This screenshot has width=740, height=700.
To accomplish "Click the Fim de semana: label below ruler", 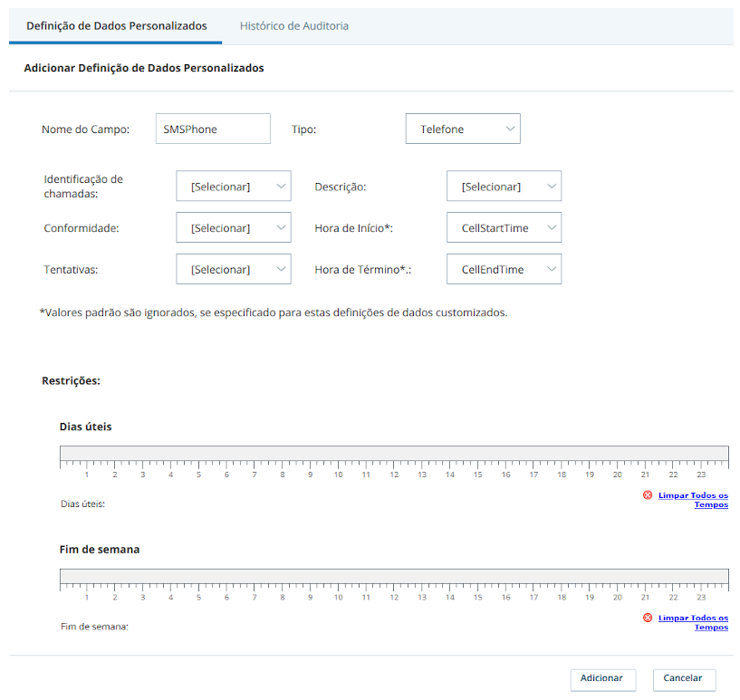I will point(94,627).
